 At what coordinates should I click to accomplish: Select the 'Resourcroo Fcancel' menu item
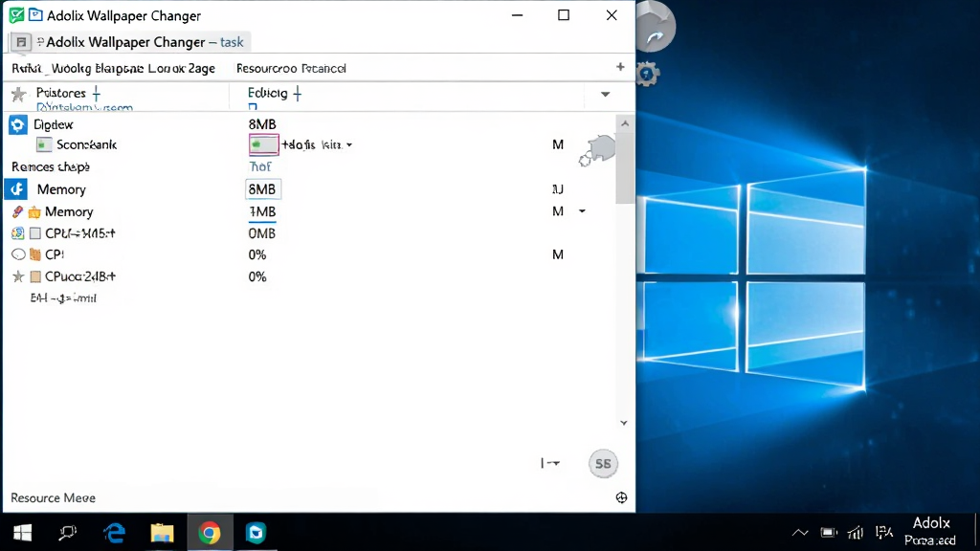291,68
